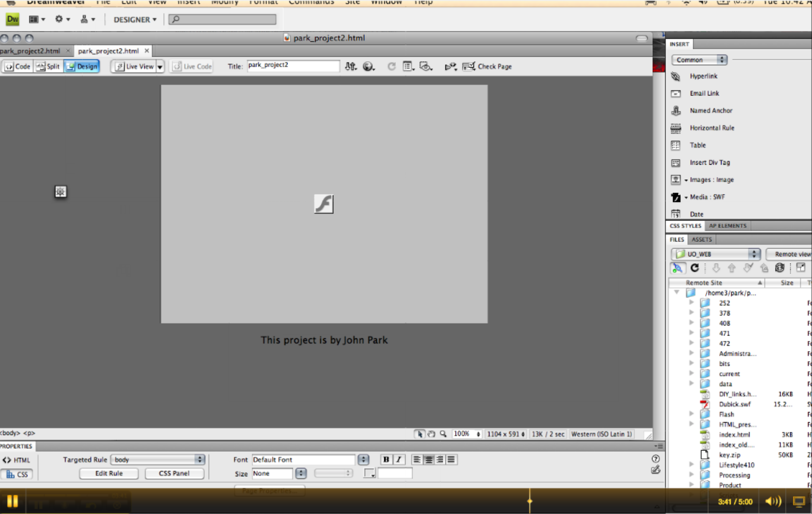812x514 pixels.
Task: Click the Synchronize files icon
Action: coord(780,268)
